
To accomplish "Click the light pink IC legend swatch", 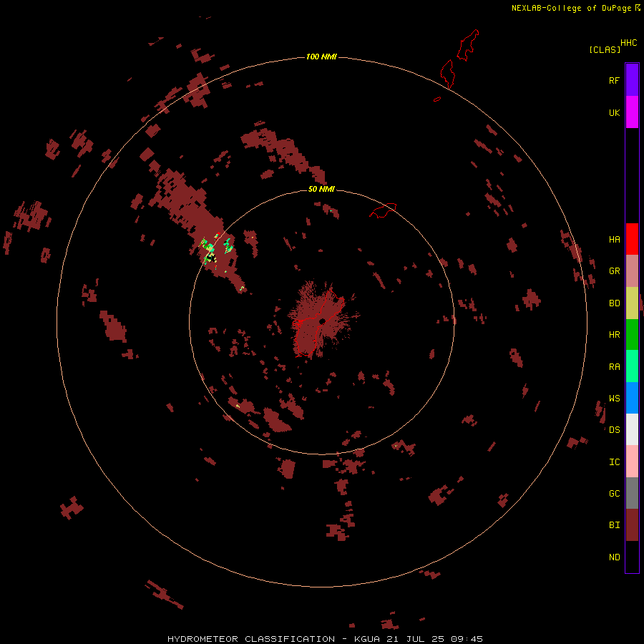I will (632, 462).
